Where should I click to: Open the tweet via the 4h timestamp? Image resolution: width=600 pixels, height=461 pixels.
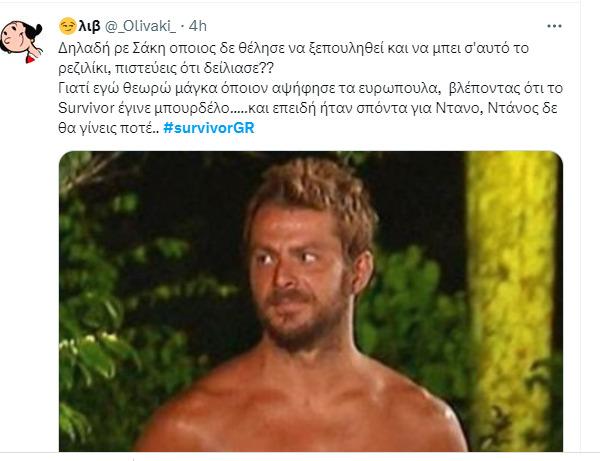198,26
